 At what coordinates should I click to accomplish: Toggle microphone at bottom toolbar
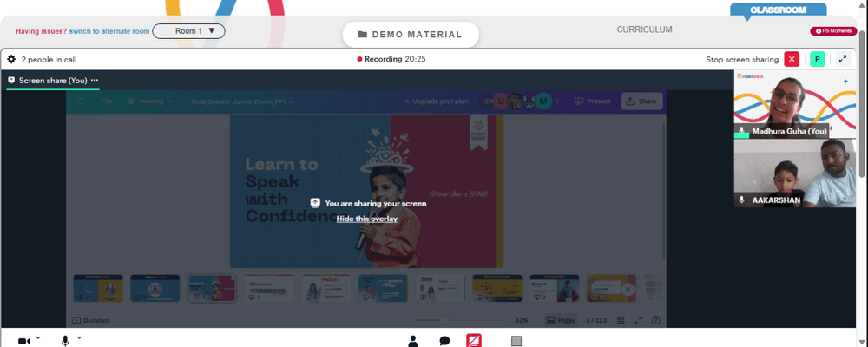point(65,341)
